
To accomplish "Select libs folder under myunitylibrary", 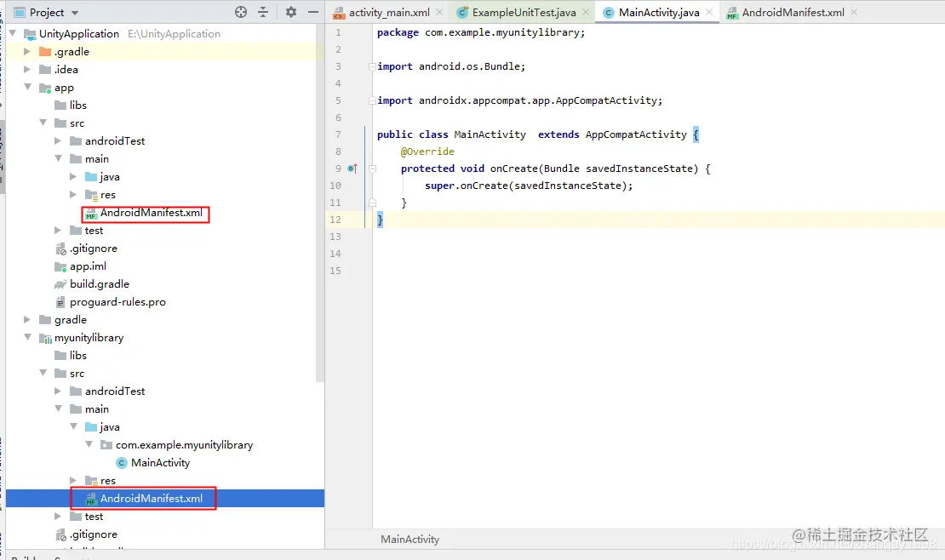I will pyautogui.click(x=77, y=355).
